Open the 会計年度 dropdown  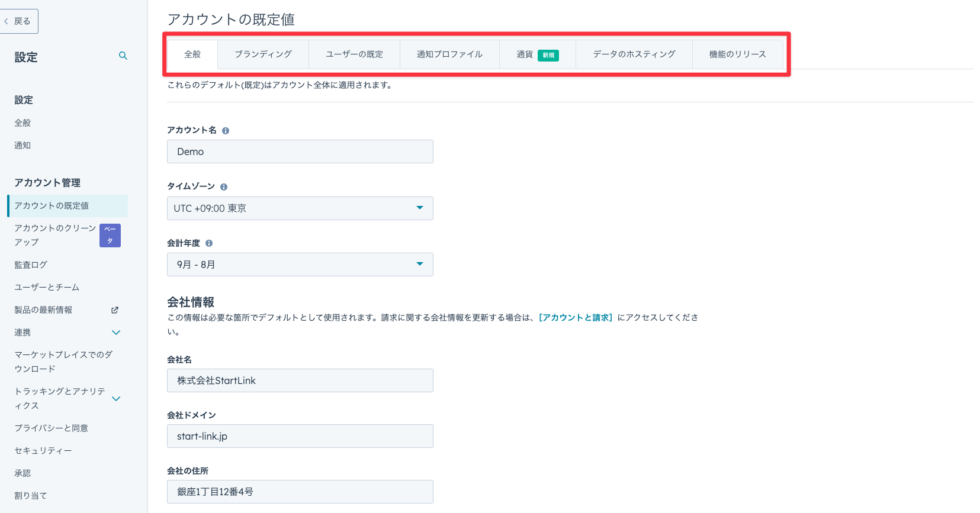(300, 264)
